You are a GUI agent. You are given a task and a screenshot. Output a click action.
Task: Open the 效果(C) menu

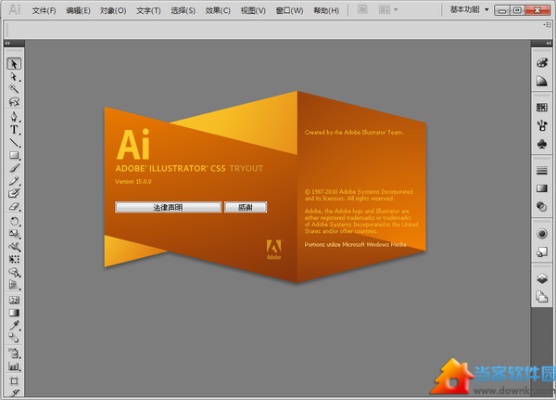tap(218, 11)
